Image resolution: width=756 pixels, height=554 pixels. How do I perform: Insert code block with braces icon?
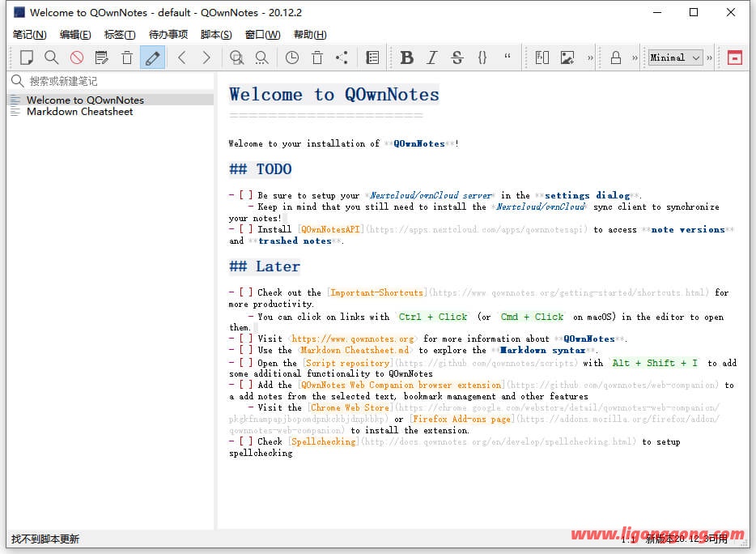482,58
